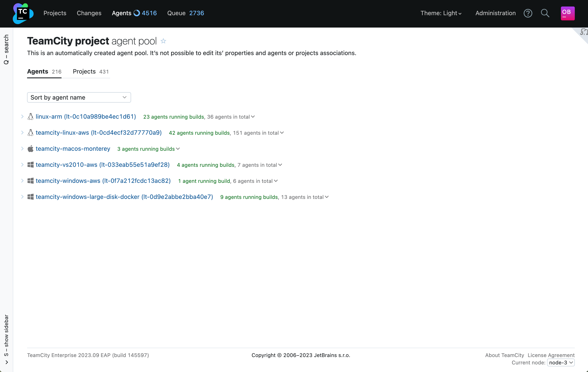Star the TeamCity project agent pool
Screen dimensions: 588x372
[x=163, y=41]
